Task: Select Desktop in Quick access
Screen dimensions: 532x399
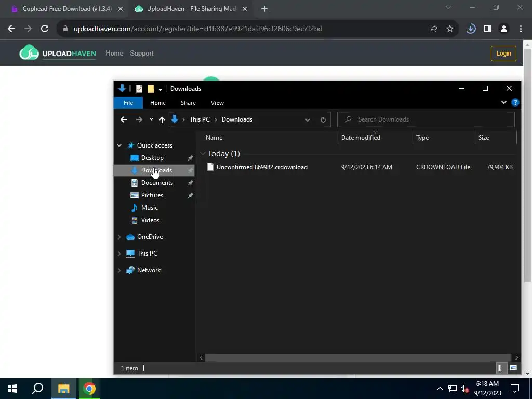Action: point(152,158)
